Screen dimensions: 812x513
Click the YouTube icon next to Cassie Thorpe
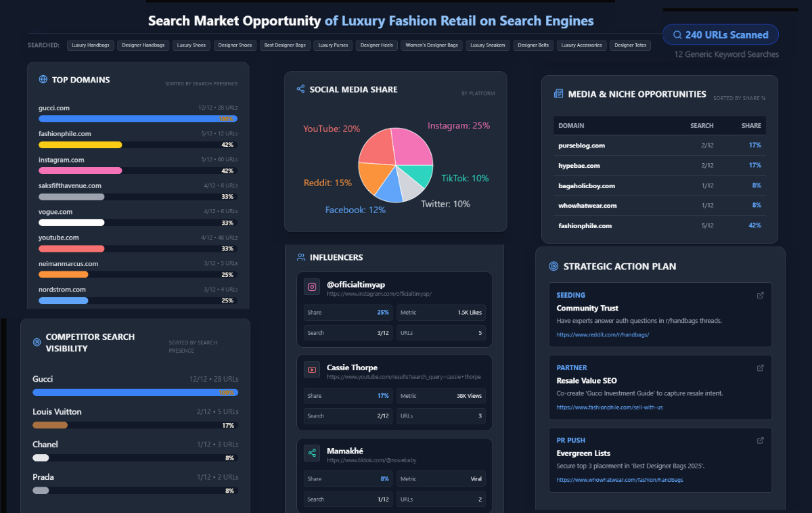pos(312,370)
